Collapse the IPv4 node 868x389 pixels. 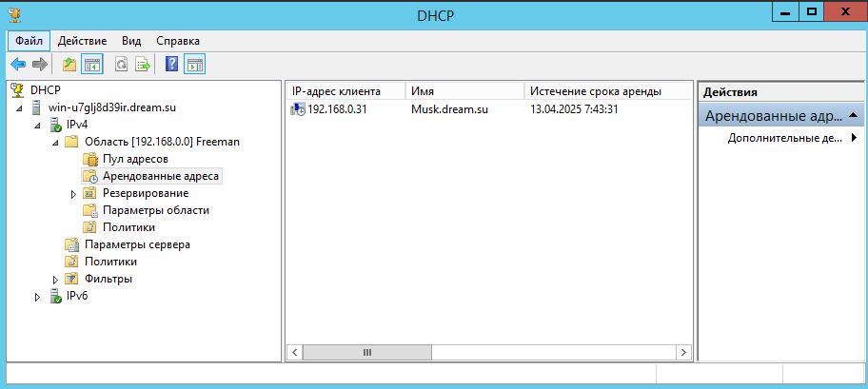(38, 126)
